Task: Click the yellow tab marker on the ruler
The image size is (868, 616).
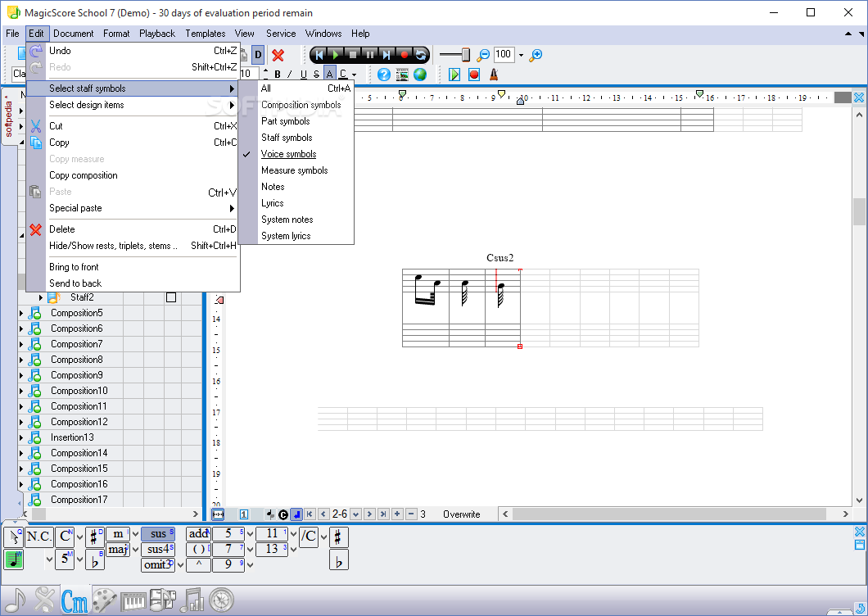Action: pos(501,93)
